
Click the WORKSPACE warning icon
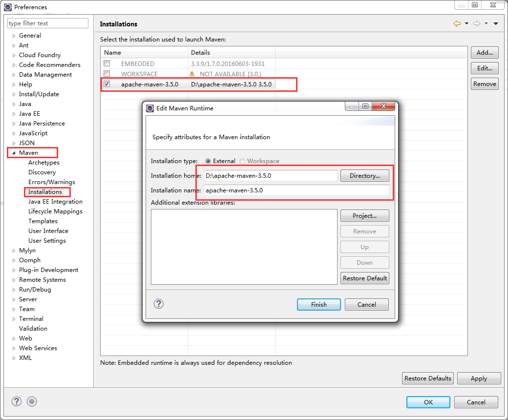tap(192, 74)
